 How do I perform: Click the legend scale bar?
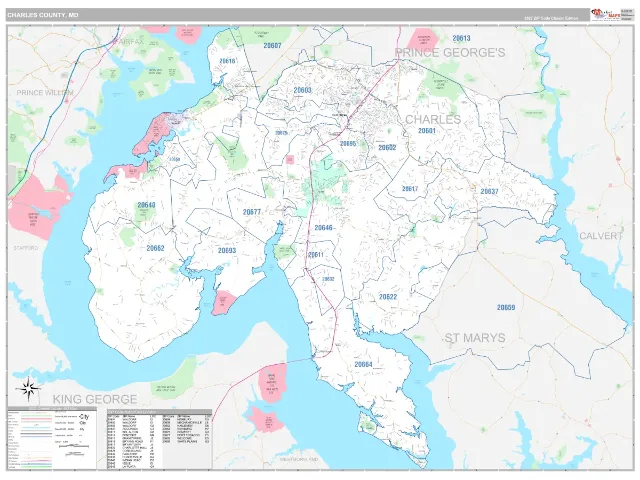click(74, 446)
